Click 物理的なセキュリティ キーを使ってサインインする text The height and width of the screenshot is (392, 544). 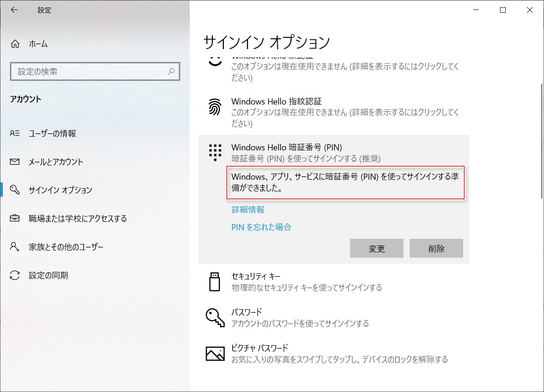tap(307, 287)
